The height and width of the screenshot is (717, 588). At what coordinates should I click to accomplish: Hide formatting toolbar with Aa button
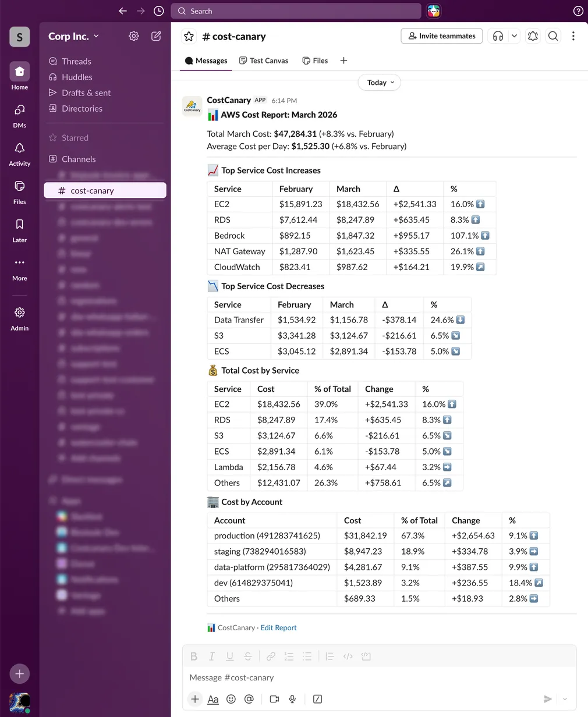213,699
